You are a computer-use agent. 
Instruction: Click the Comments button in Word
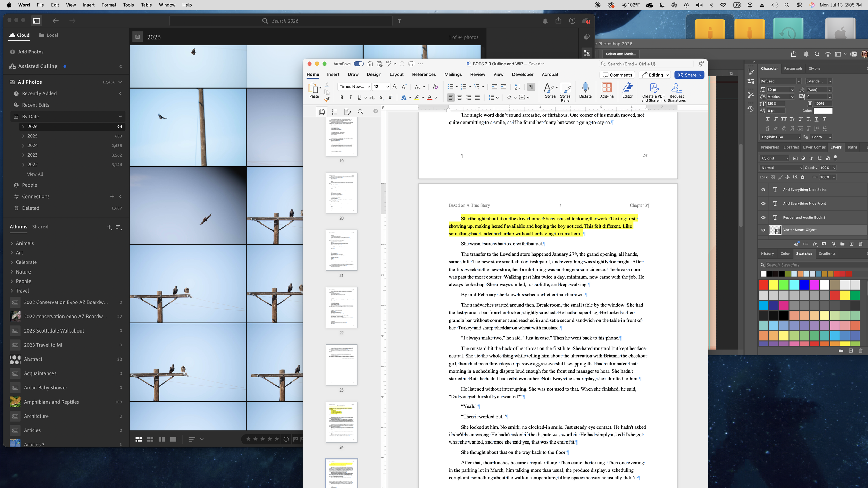coord(617,75)
